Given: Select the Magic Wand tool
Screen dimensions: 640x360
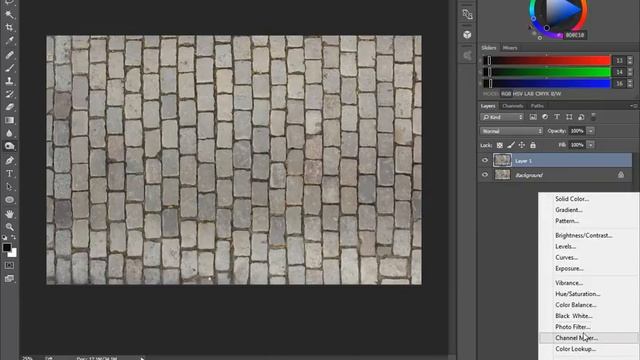Looking at the screenshot, I should coord(9,15).
